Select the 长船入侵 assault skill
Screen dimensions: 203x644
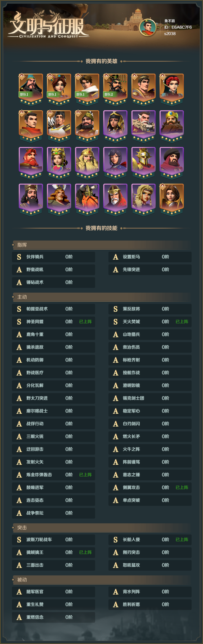point(150,540)
